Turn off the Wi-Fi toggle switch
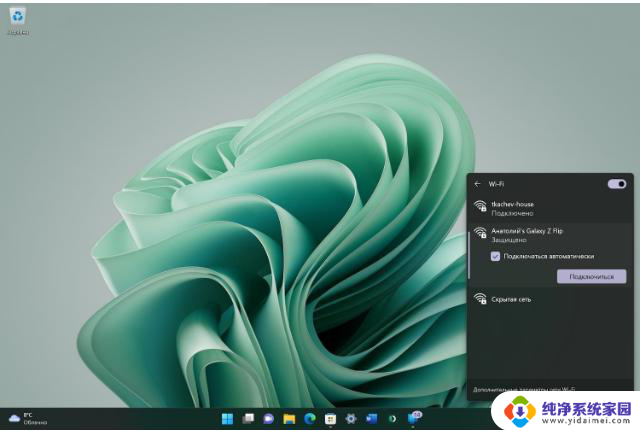The width and height of the screenshot is (641, 431). (x=616, y=184)
